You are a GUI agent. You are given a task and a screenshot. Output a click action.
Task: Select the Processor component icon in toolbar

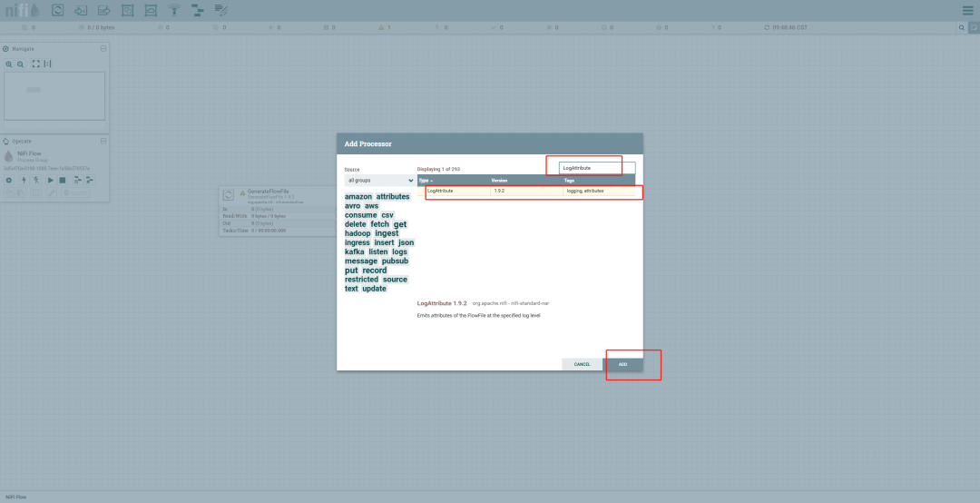pyautogui.click(x=57, y=10)
